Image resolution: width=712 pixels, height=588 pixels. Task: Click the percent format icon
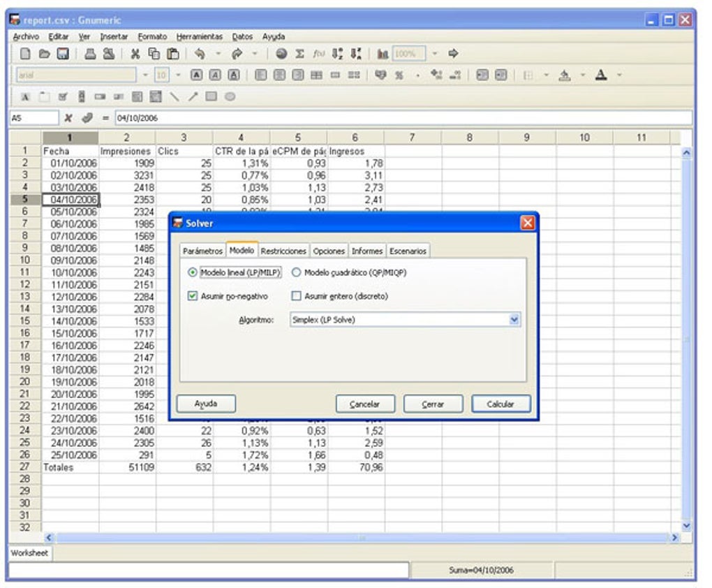click(x=399, y=75)
